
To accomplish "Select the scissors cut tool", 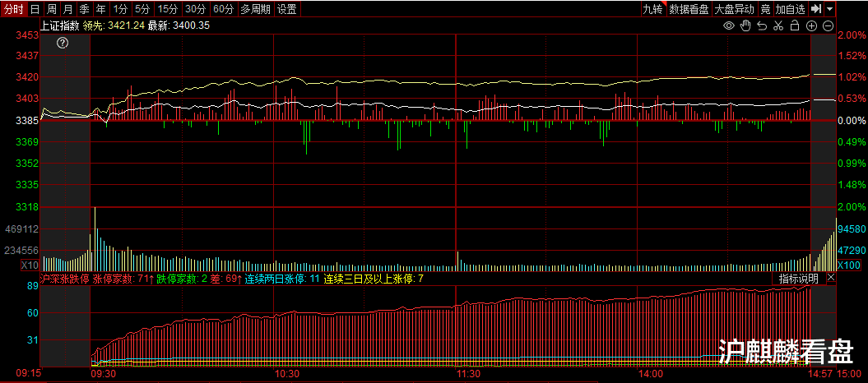I will (x=777, y=25).
